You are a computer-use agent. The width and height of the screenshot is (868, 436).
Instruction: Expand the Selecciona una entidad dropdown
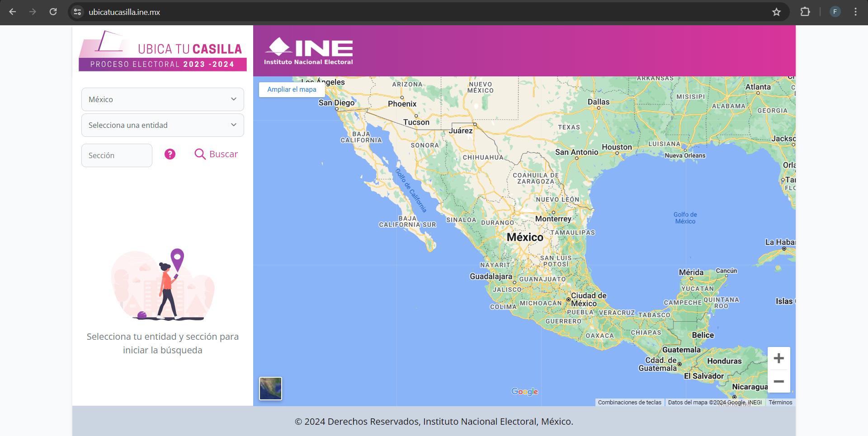[163, 125]
